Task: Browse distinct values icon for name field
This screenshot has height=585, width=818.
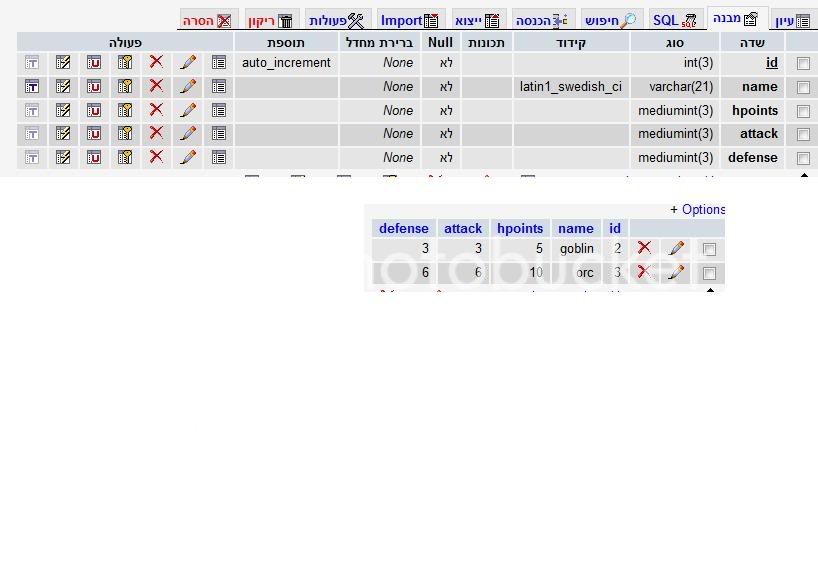Action: click(x=219, y=86)
